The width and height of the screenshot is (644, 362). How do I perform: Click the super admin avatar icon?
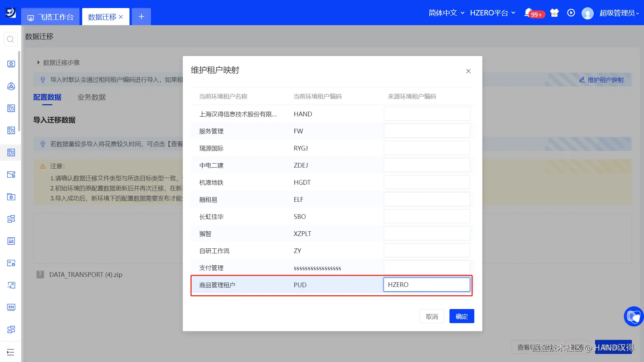pyautogui.click(x=587, y=13)
